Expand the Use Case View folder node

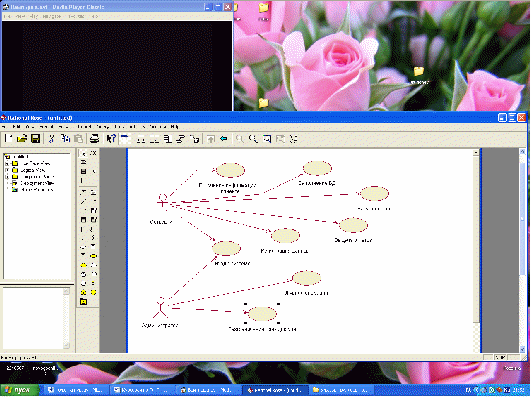(7, 164)
